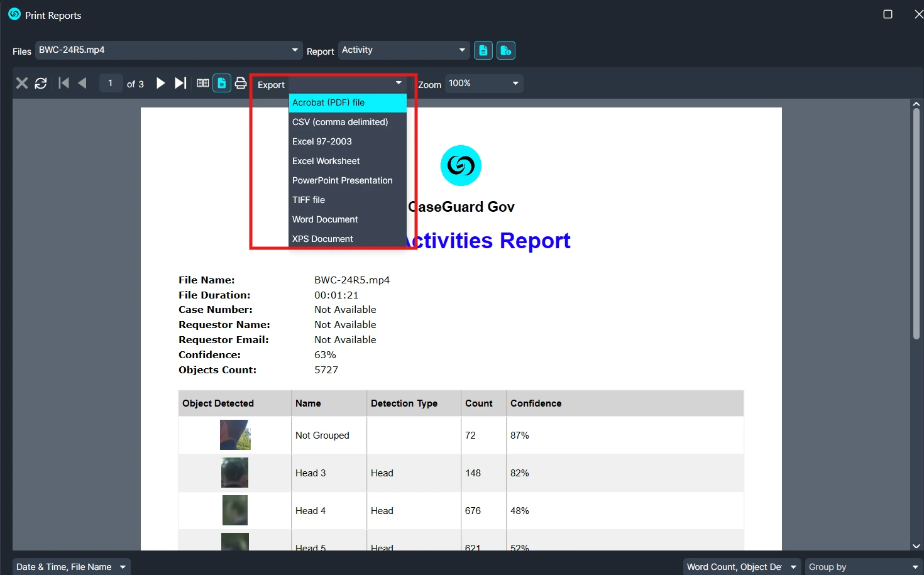Click file duration value 00:01:21

(336, 295)
